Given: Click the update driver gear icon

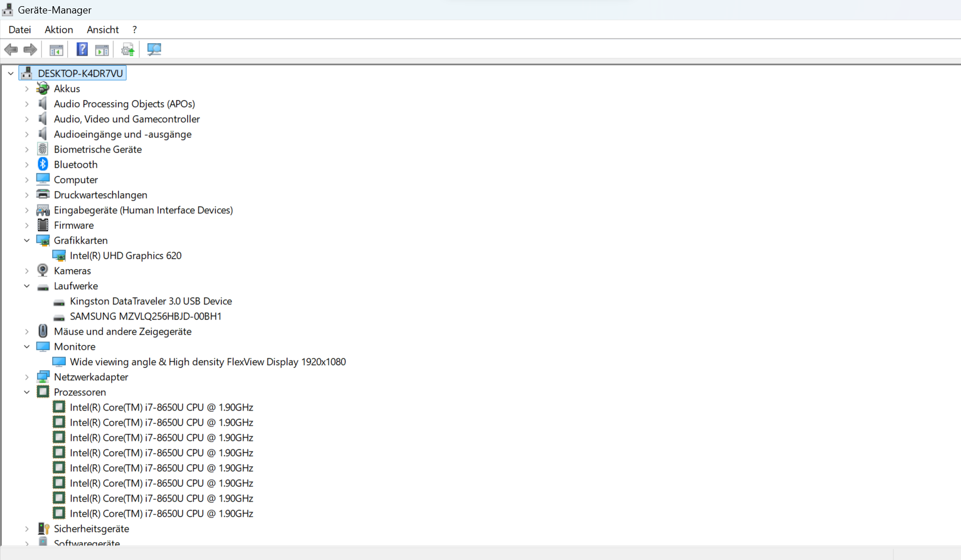Looking at the screenshot, I should (128, 50).
